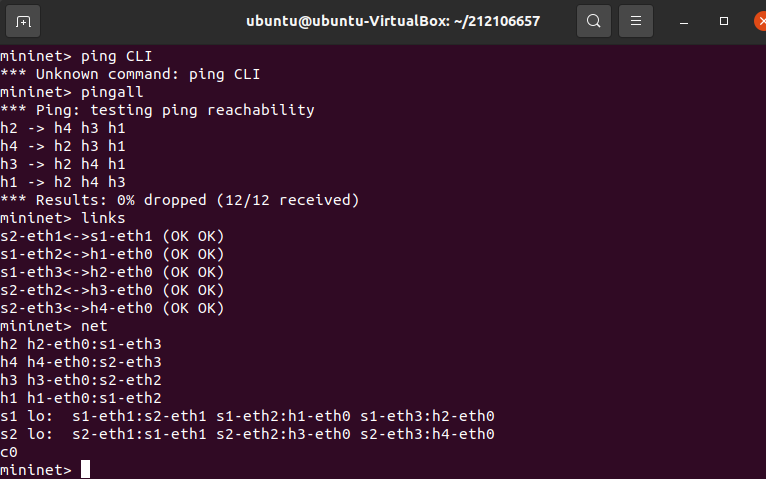Open the hamburger menu

[636, 21]
